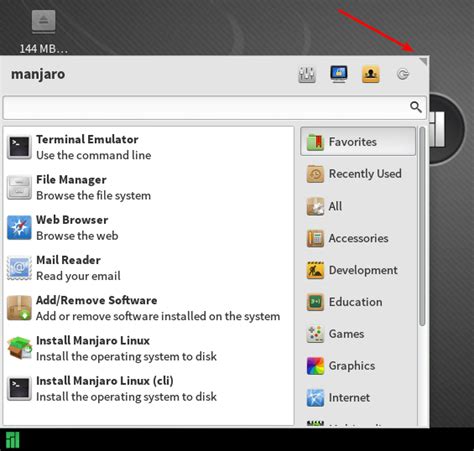Click the Games controller icon
The image size is (474, 451).
coord(315,334)
